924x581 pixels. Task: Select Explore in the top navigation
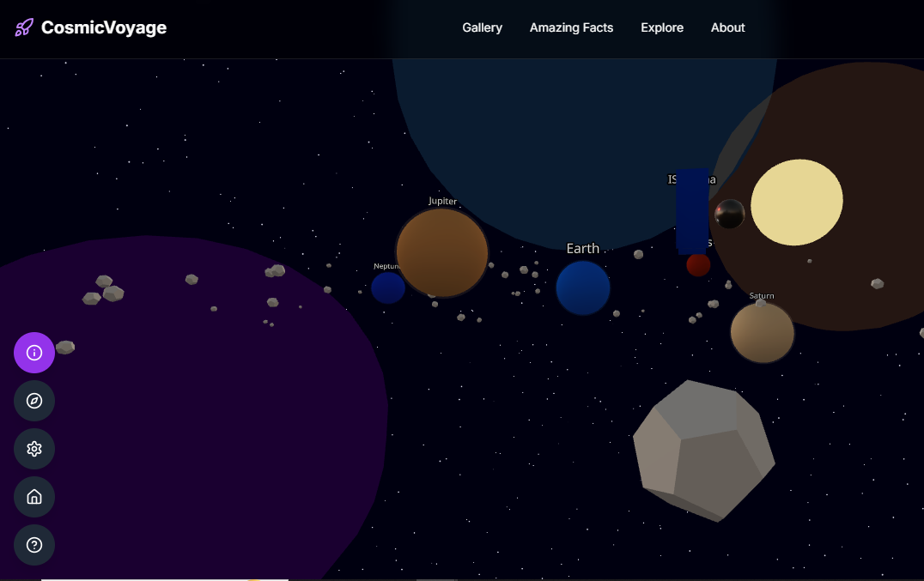point(662,27)
